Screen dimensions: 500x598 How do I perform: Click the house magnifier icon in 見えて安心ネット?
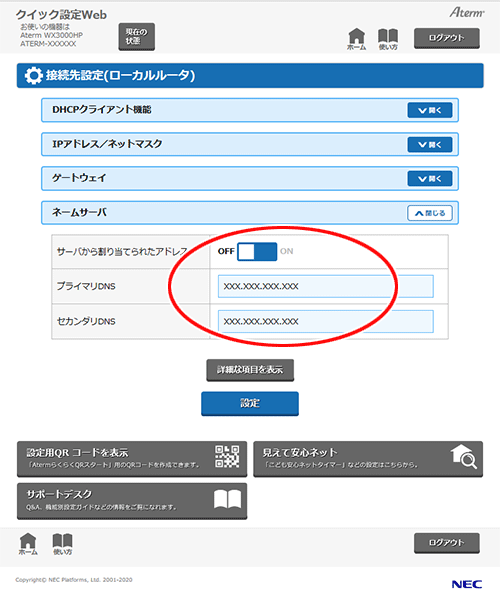coord(464,457)
